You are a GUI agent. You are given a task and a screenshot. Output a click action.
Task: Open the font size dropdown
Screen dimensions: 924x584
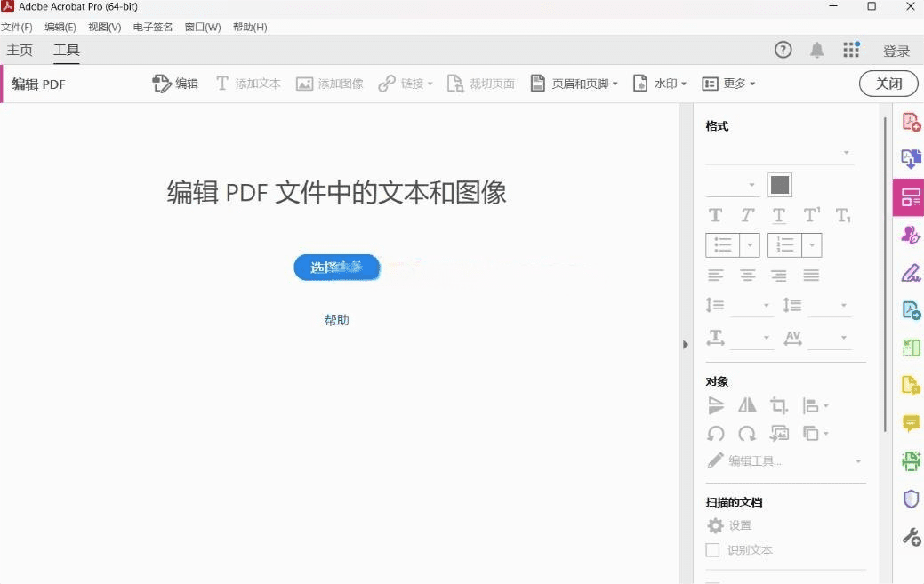[x=733, y=185]
